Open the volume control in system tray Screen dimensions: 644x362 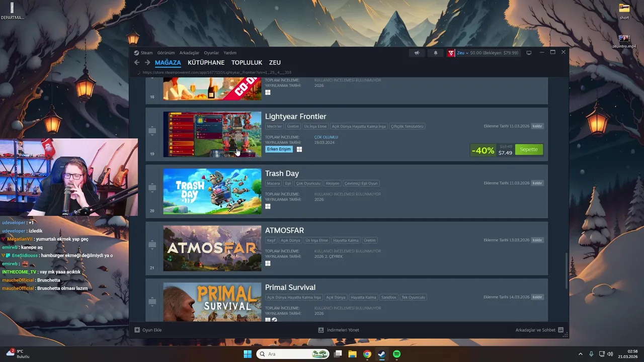click(x=610, y=354)
